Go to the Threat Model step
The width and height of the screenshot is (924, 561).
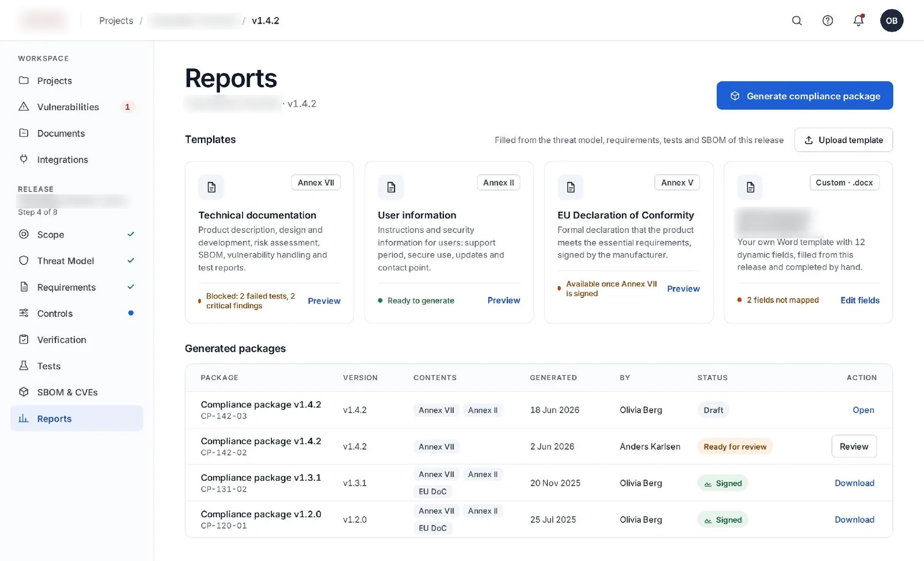(77, 261)
